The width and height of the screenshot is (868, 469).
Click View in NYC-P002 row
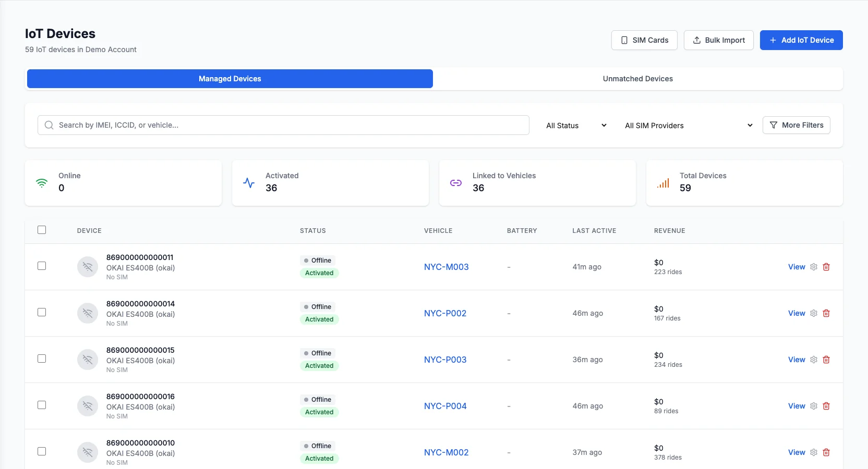click(x=797, y=313)
